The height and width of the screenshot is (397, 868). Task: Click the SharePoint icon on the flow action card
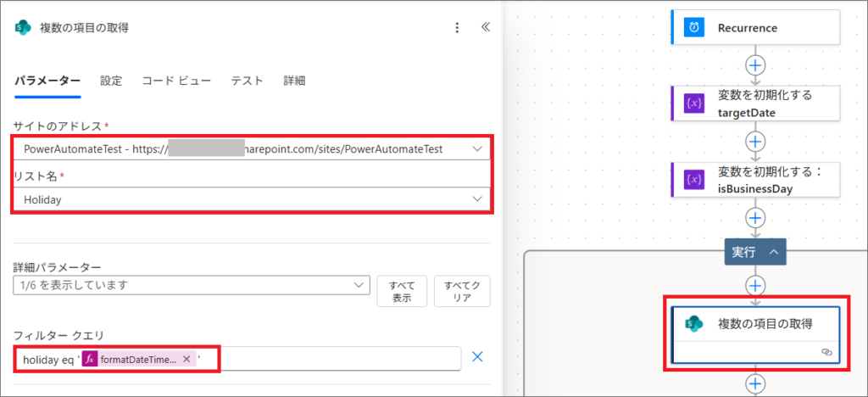click(x=694, y=322)
